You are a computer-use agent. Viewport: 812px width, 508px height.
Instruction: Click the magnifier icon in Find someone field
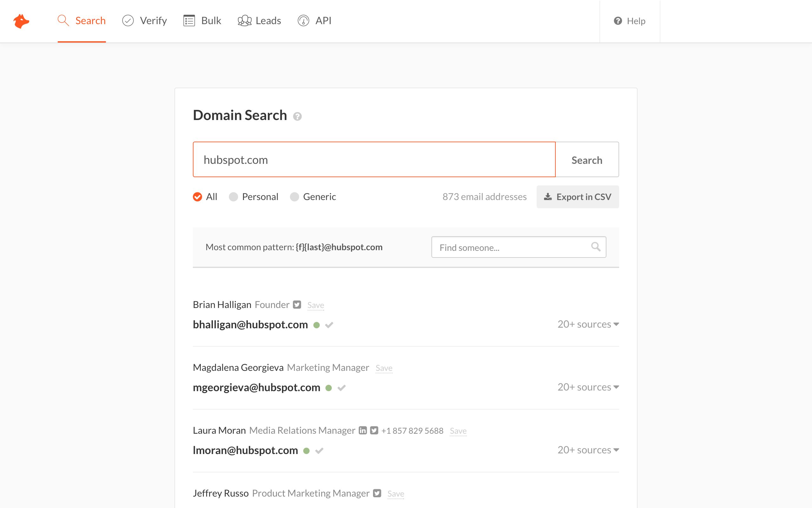pos(596,247)
